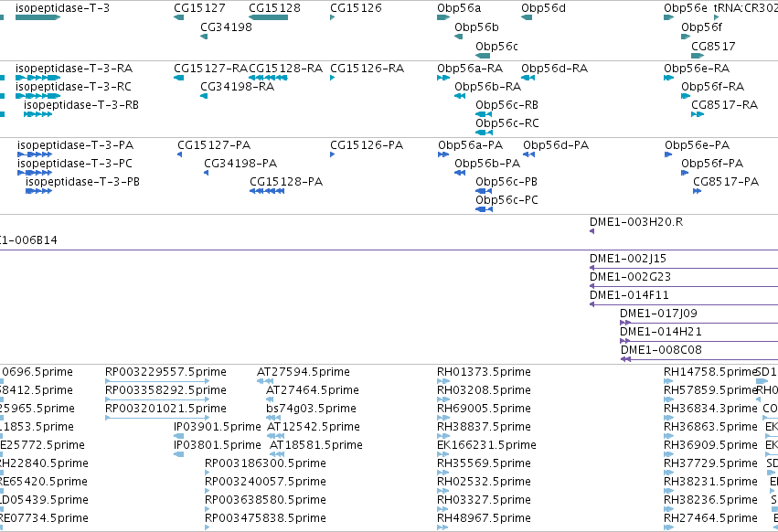Click the CG34198 gene label

click(x=226, y=27)
